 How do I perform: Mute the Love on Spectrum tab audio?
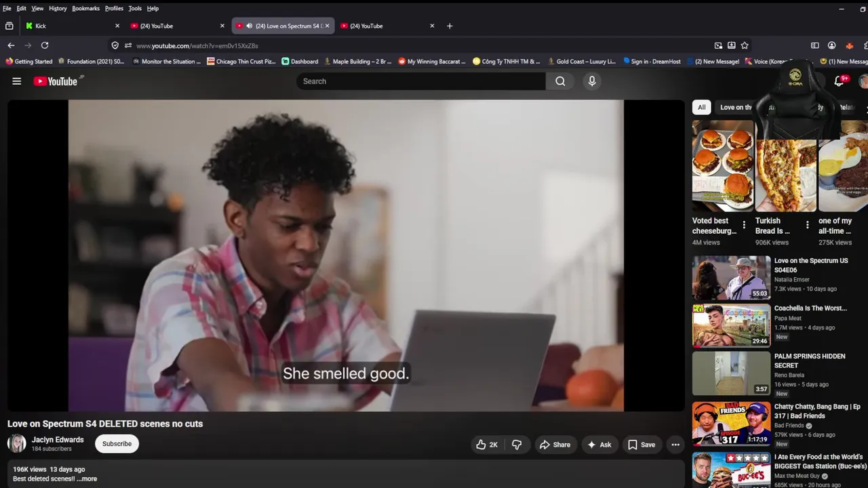250,26
